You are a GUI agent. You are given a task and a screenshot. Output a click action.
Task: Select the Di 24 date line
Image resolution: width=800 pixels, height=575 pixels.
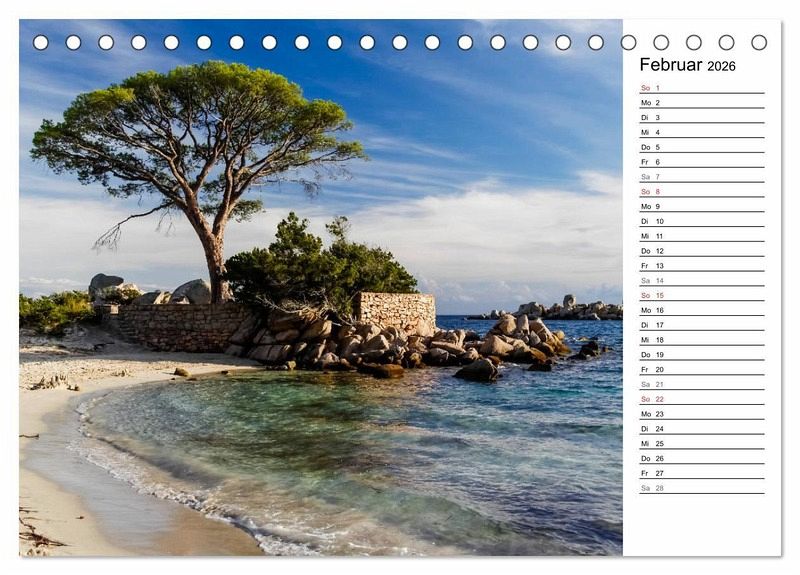701,428
